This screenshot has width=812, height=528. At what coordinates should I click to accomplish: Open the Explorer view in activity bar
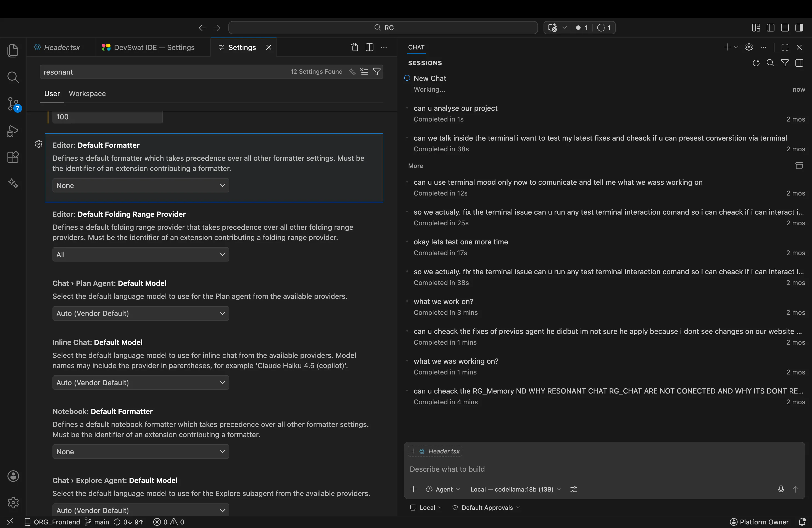coord(13,51)
